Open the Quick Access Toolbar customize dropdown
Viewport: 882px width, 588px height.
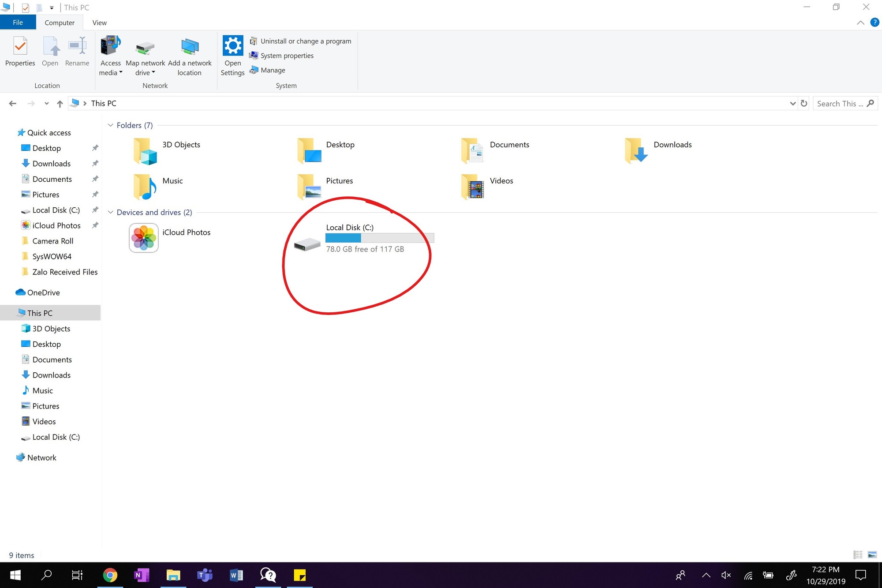coord(52,7)
